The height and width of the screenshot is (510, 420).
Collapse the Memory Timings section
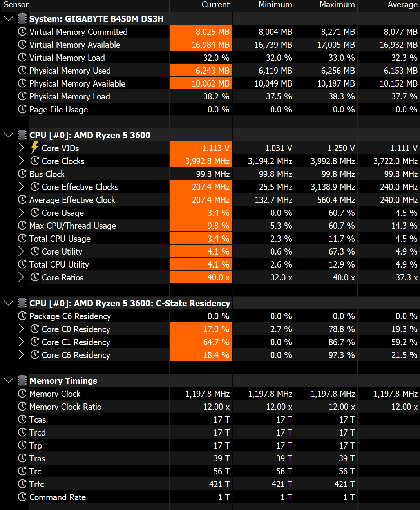coord(9,381)
